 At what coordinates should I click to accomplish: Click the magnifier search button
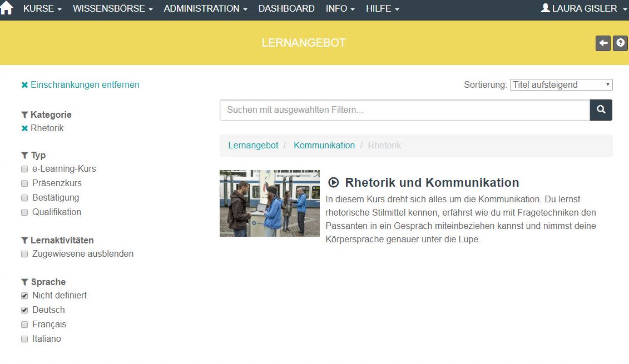pos(601,110)
